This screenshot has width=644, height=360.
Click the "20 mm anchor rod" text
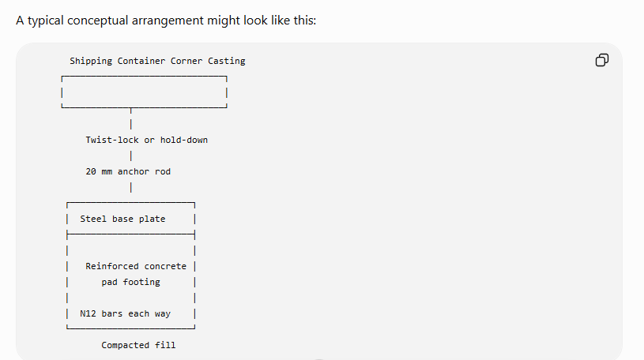pyautogui.click(x=128, y=171)
